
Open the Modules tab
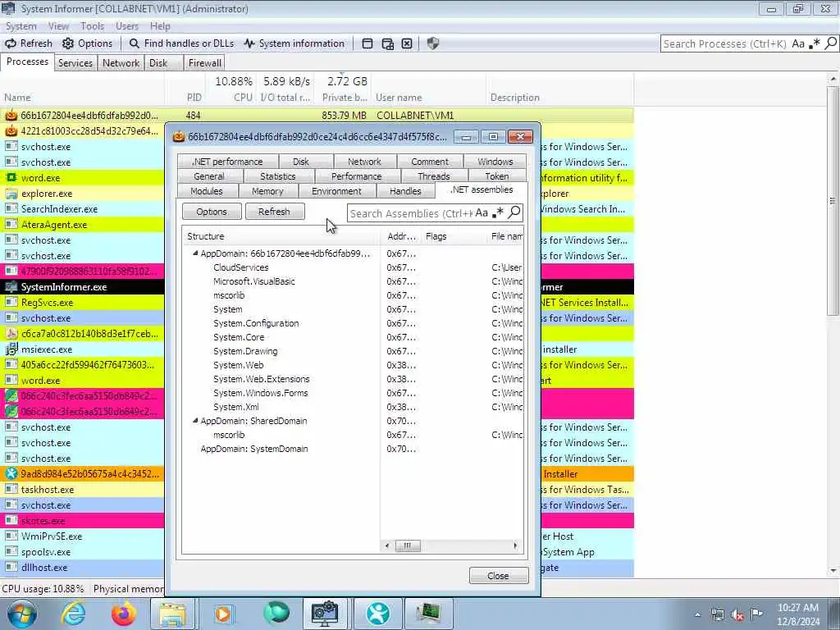(x=206, y=191)
